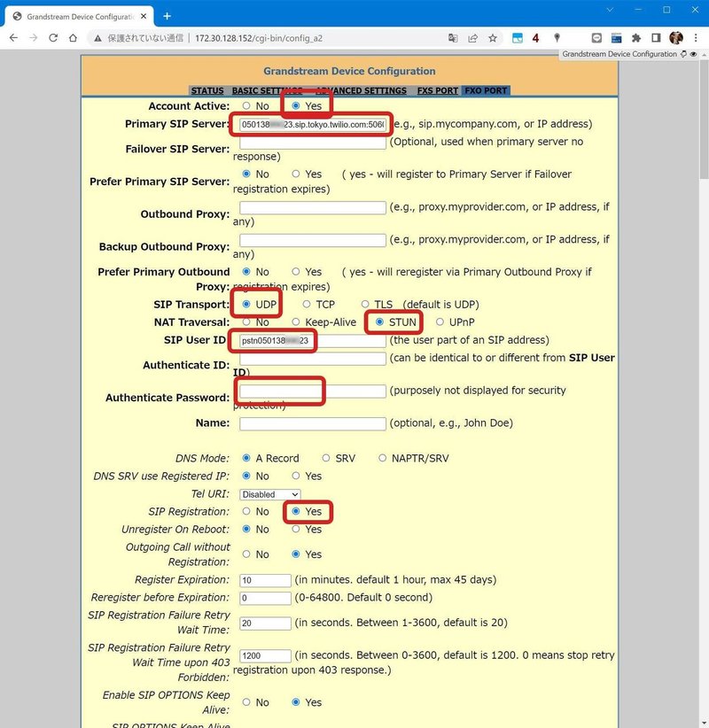Open the extensions puzzle icon

pos(636,38)
